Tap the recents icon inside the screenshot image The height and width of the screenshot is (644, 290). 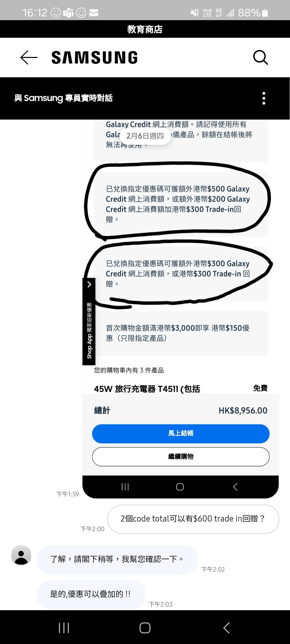pos(125,487)
